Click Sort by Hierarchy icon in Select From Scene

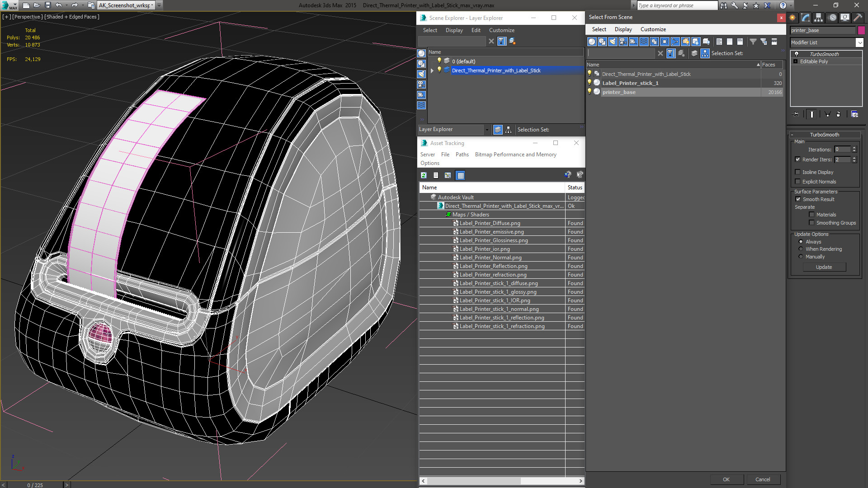(x=705, y=53)
